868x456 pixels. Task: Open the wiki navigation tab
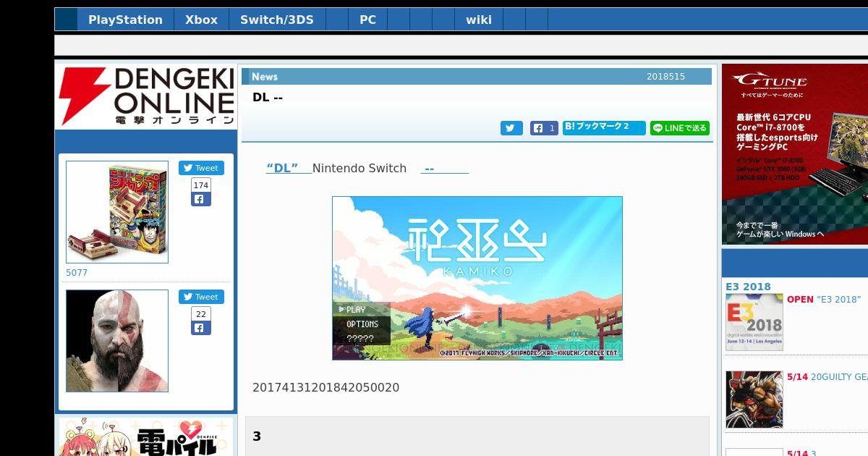(x=479, y=20)
